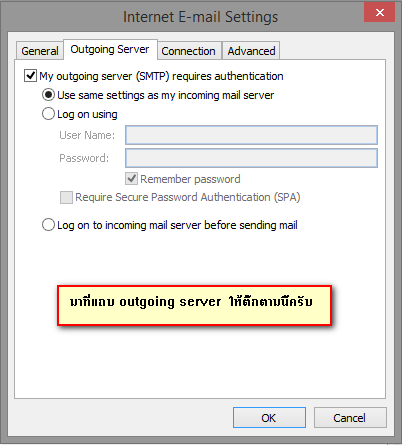
Task: Select Log on to incoming server before sending
Action: point(48,225)
